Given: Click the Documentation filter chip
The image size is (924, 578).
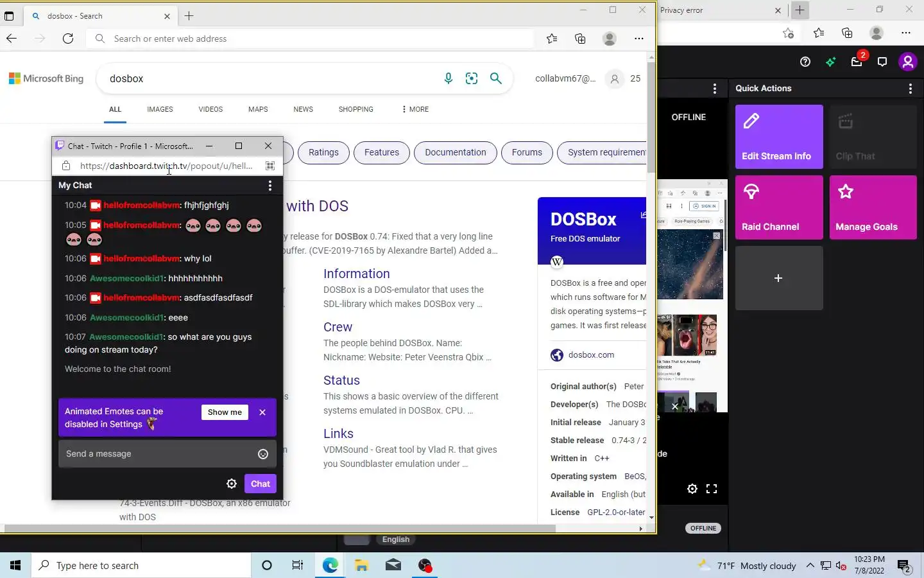Looking at the screenshot, I should [456, 152].
